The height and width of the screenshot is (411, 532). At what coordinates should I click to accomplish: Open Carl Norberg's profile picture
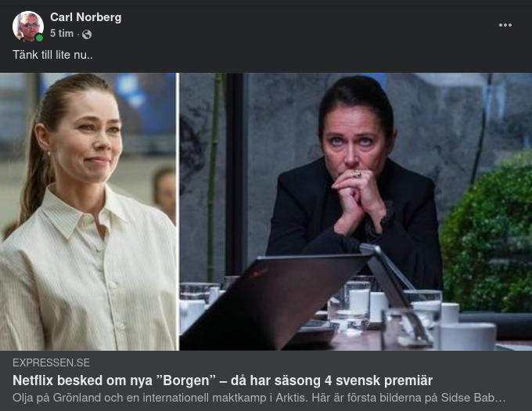[28, 27]
